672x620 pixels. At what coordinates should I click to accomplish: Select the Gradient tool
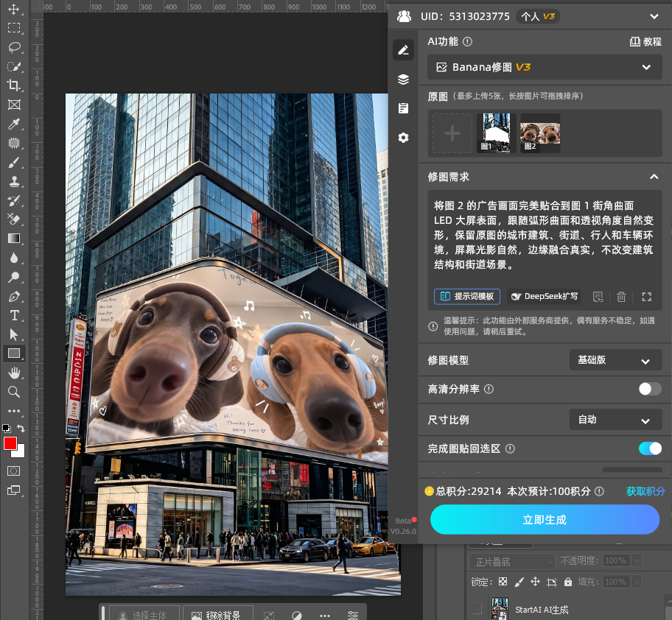click(x=14, y=239)
